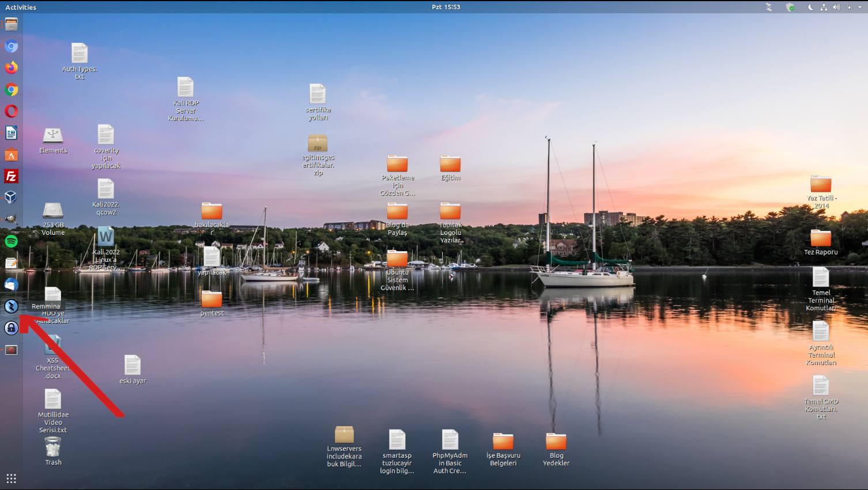Open Firefox from the dock
Screen dimensions: 868x490
[11, 68]
